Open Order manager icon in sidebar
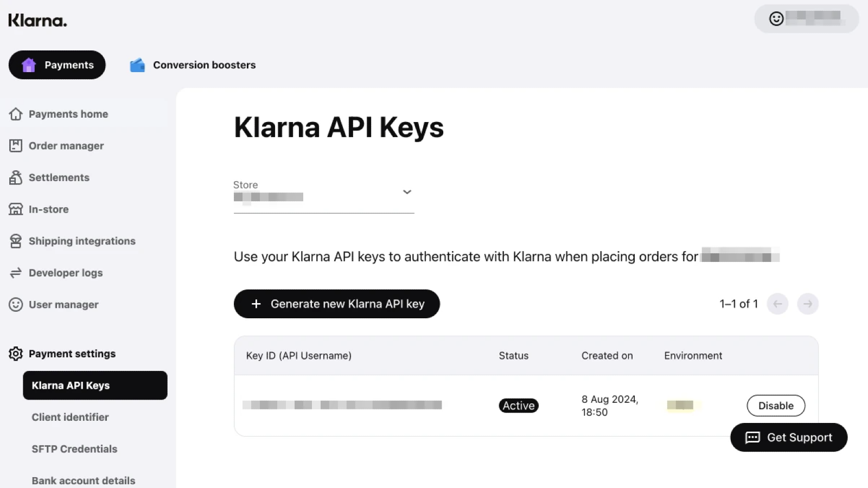Image resolution: width=868 pixels, height=488 pixels. coord(16,146)
